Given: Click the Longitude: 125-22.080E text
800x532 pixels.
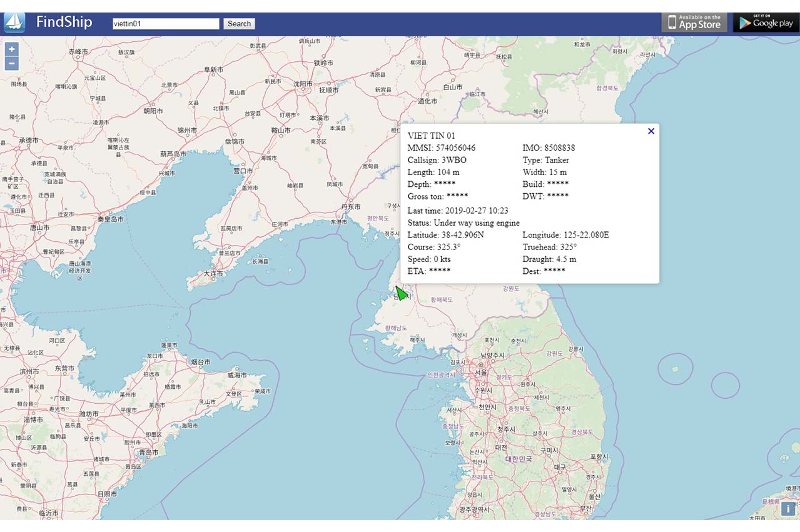Looking at the screenshot, I should click(x=565, y=235).
